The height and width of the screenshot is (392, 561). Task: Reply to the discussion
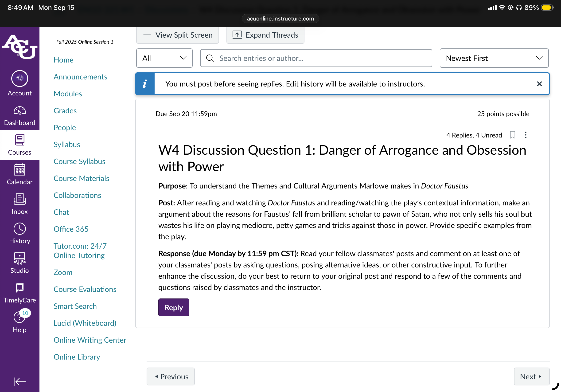(174, 307)
